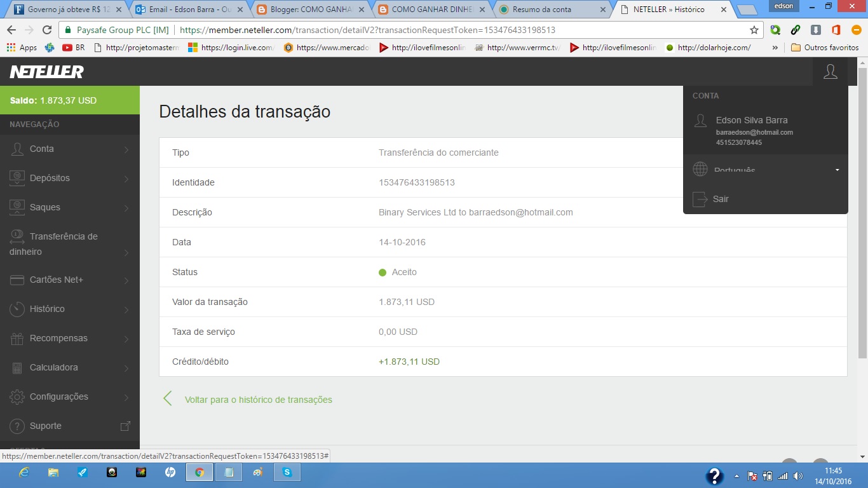Click the Depósitos icon in sidebar
Image resolution: width=868 pixels, height=488 pixels.
coord(17,178)
